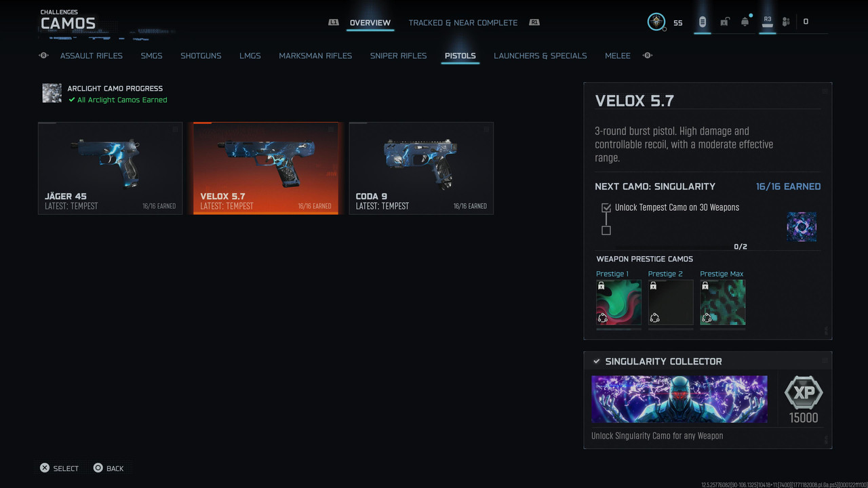Cycle weapon categories left with arrow
This screenshot has width=868, height=488.
tap(44, 56)
